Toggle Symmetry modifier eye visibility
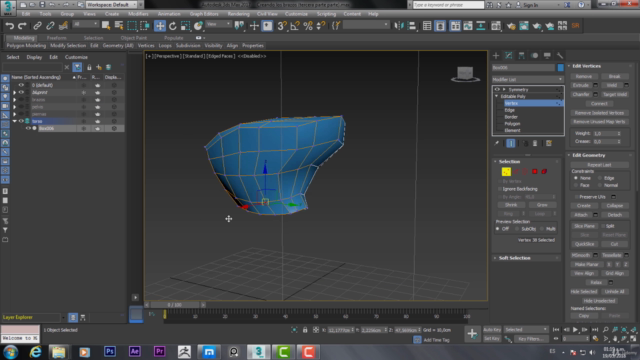Viewport: 640px width, 360px height. pyautogui.click(x=497, y=89)
